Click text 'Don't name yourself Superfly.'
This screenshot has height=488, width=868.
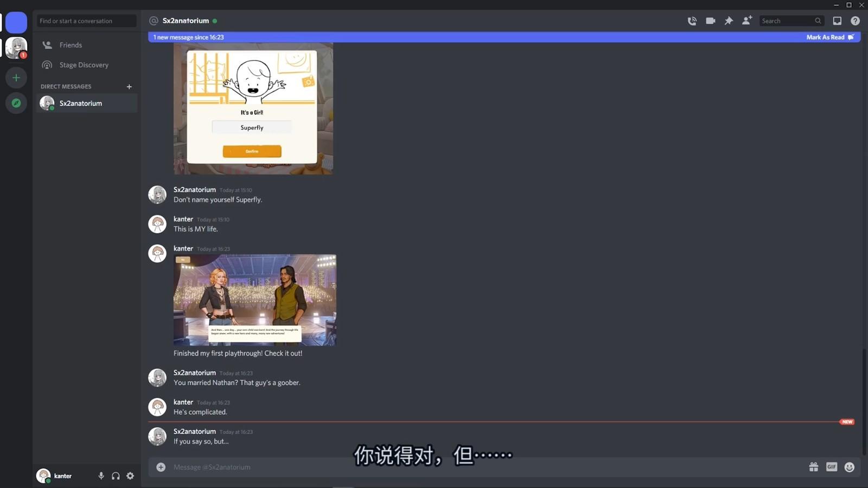(218, 200)
